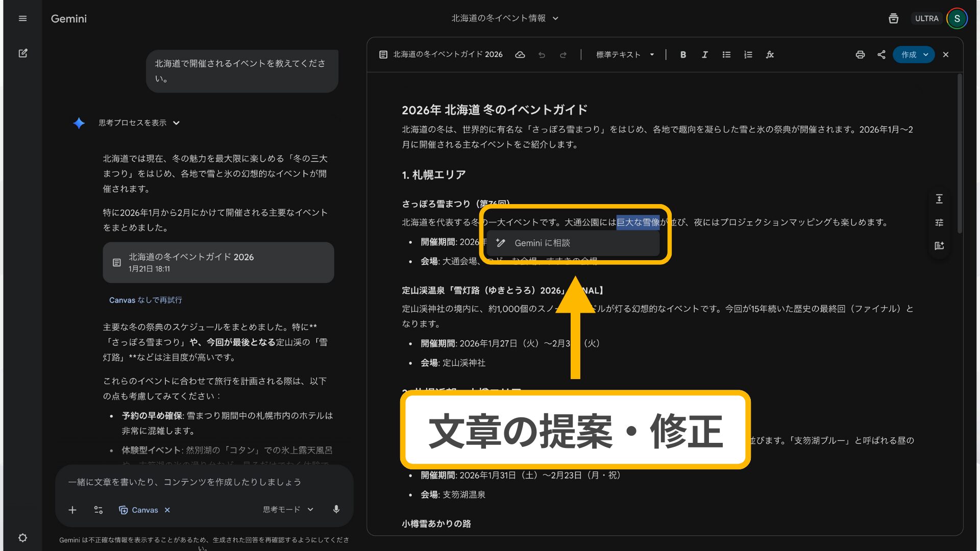Open the 標準テキスト style dropdown
The height and width of the screenshot is (551, 980).
(x=624, y=55)
